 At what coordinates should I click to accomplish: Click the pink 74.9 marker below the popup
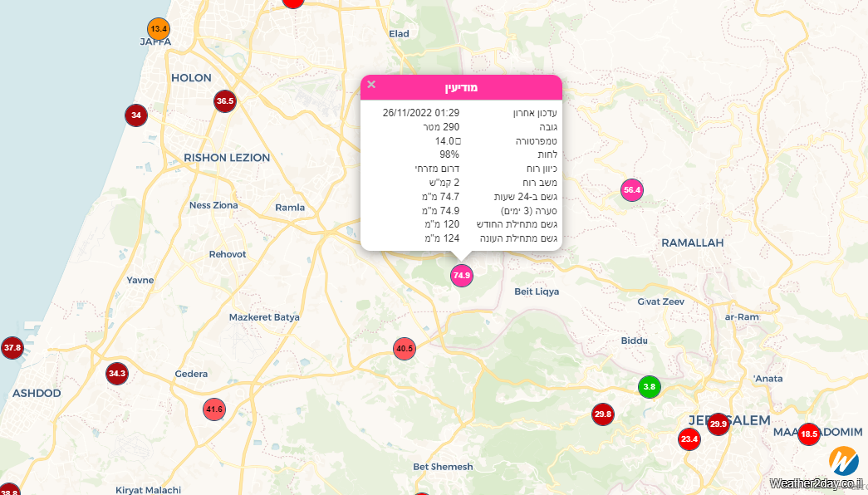(462, 275)
